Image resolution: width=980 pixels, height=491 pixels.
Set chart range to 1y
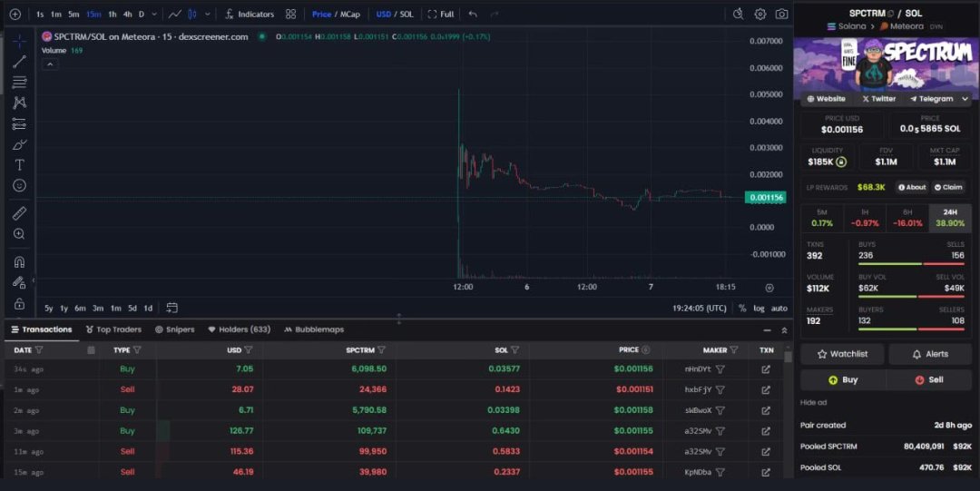[64, 309]
